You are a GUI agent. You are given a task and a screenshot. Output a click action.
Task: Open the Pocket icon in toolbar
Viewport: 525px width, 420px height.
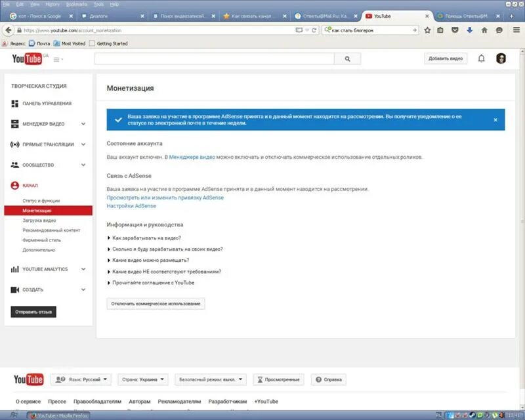(x=455, y=30)
